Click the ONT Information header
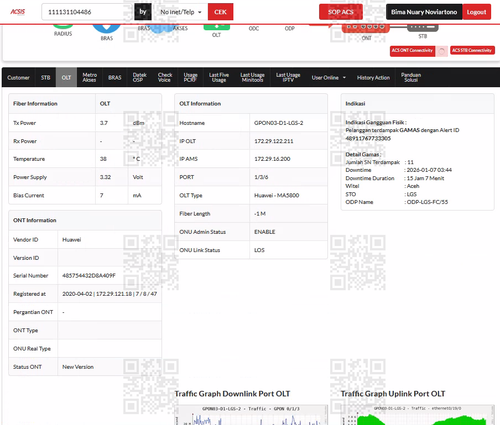This screenshot has width=500, height=425. [35, 220]
